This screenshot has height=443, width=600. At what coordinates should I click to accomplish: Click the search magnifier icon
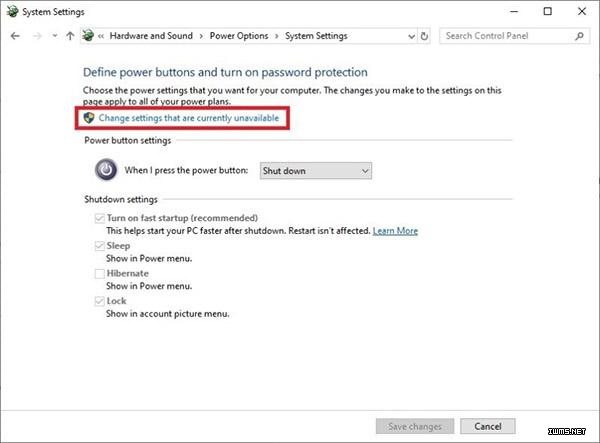(579, 36)
